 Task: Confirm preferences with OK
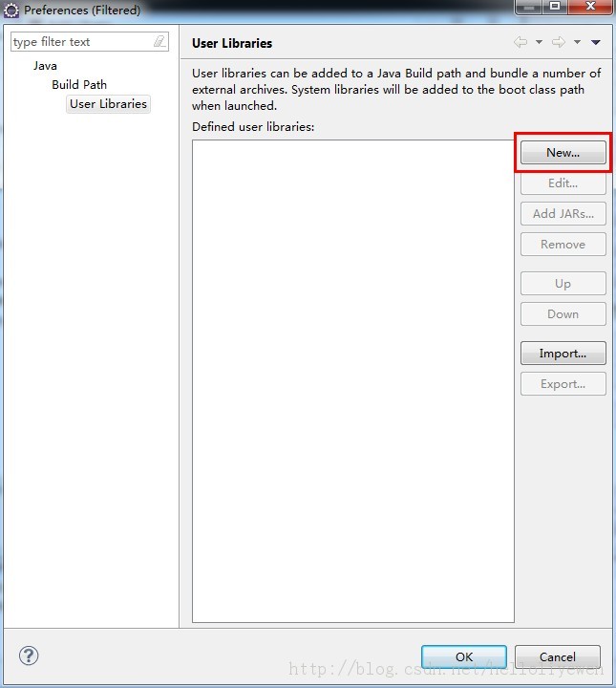(464, 656)
